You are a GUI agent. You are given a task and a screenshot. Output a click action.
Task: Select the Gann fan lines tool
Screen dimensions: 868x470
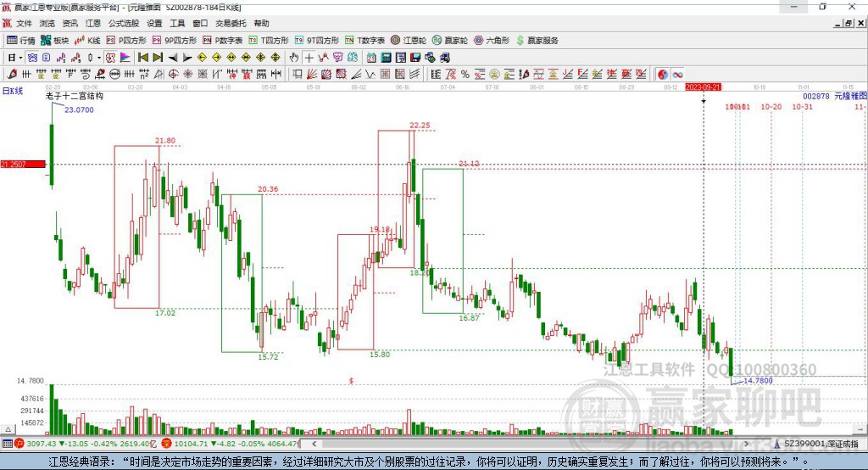pyautogui.click(x=312, y=75)
